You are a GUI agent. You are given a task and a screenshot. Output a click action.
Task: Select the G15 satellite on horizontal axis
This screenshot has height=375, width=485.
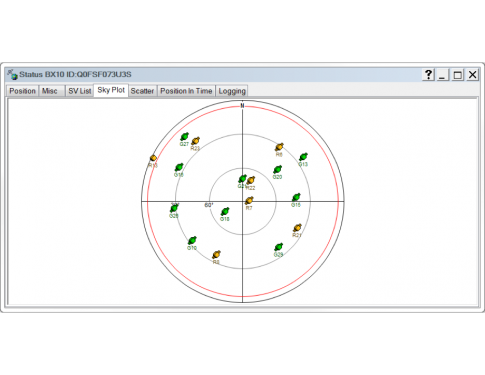coord(296,197)
